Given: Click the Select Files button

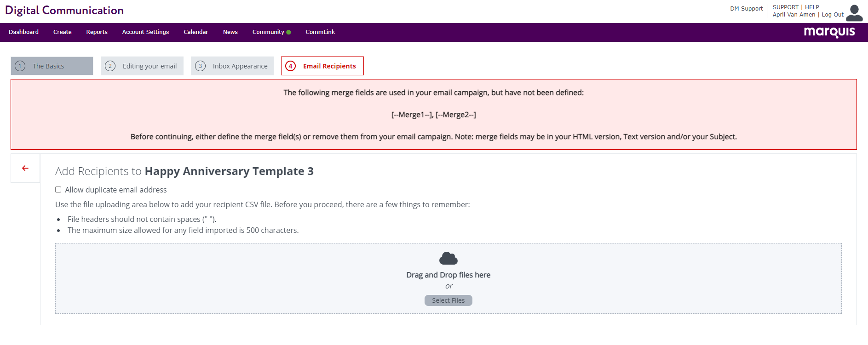Looking at the screenshot, I should pos(448,300).
